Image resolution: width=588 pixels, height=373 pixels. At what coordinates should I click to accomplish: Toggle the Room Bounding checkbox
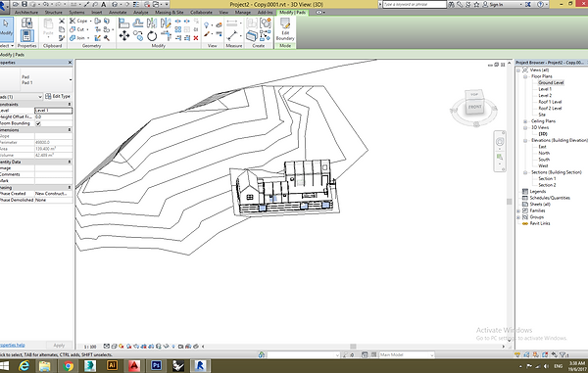point(38,123)
